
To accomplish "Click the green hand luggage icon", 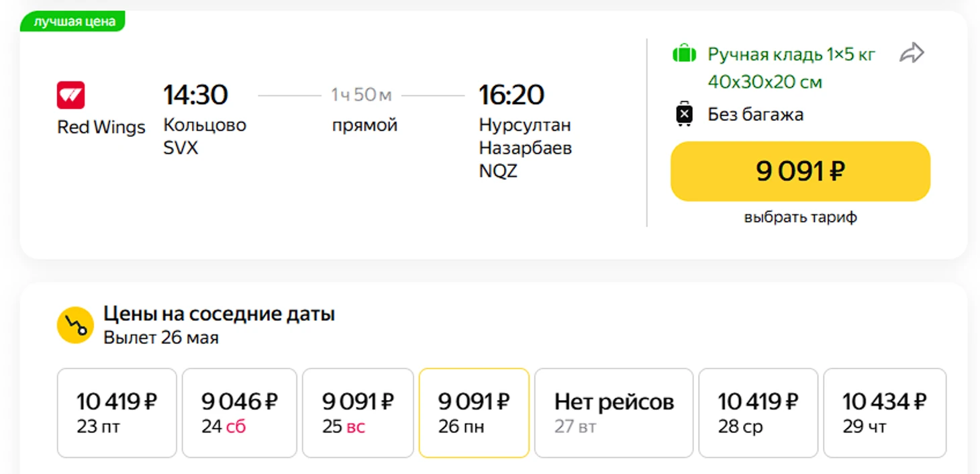I will point(684,54).
